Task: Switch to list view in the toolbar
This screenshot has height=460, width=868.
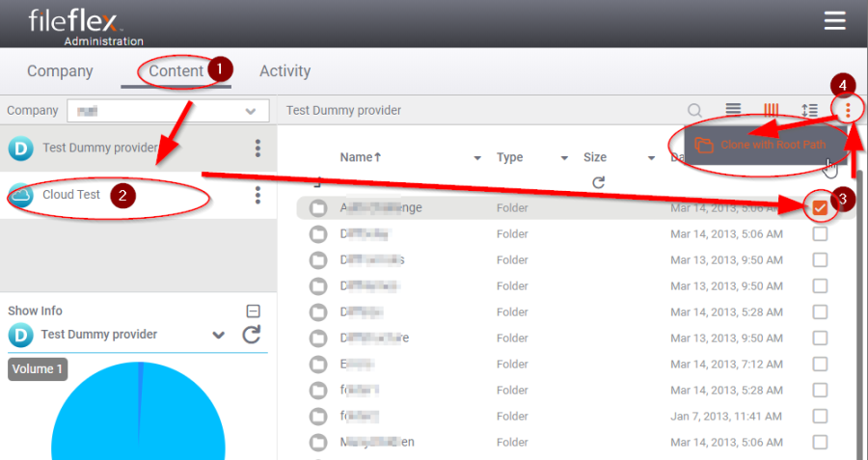Action: (x=734, y=110)
